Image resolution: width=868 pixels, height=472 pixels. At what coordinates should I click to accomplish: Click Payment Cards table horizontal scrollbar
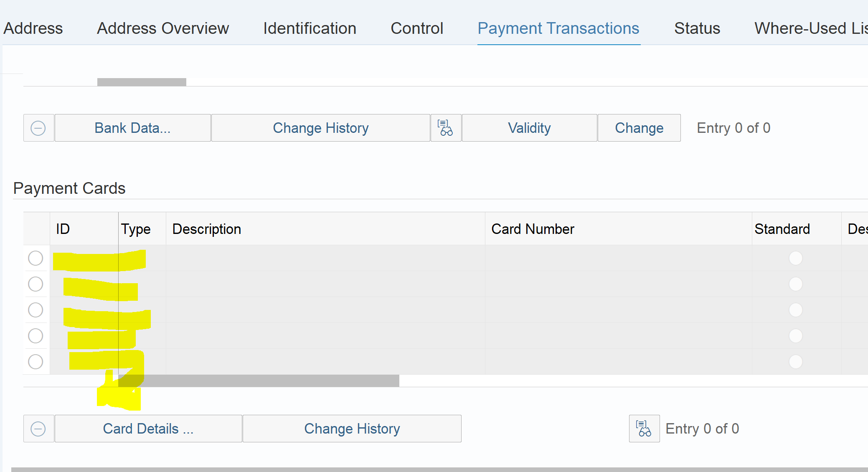[267, 381]
